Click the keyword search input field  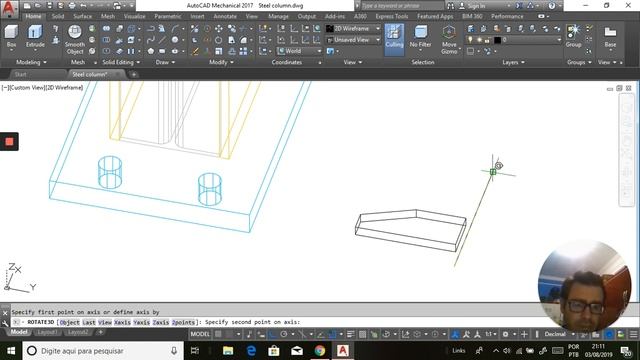pos(402,6)
